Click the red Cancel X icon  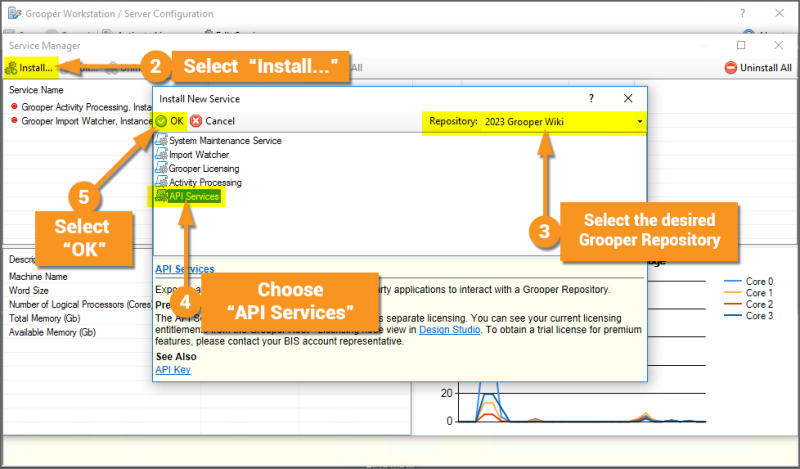[196, 121]
